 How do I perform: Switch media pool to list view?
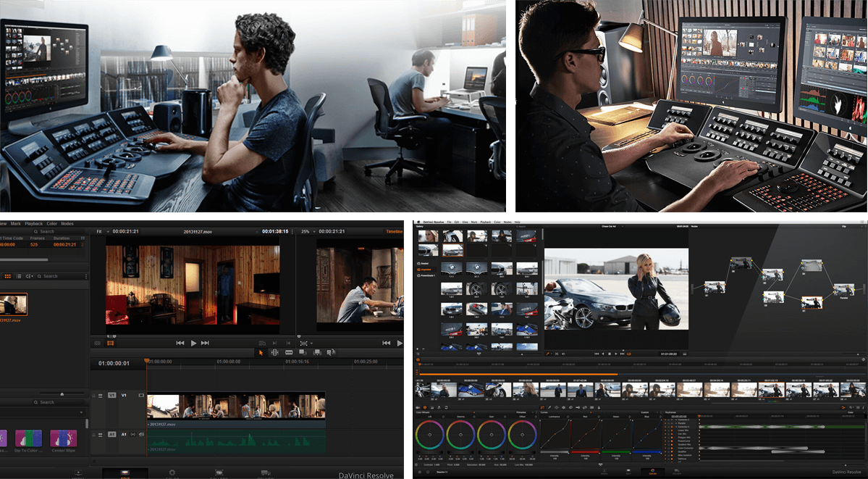(x=19, y=276)
